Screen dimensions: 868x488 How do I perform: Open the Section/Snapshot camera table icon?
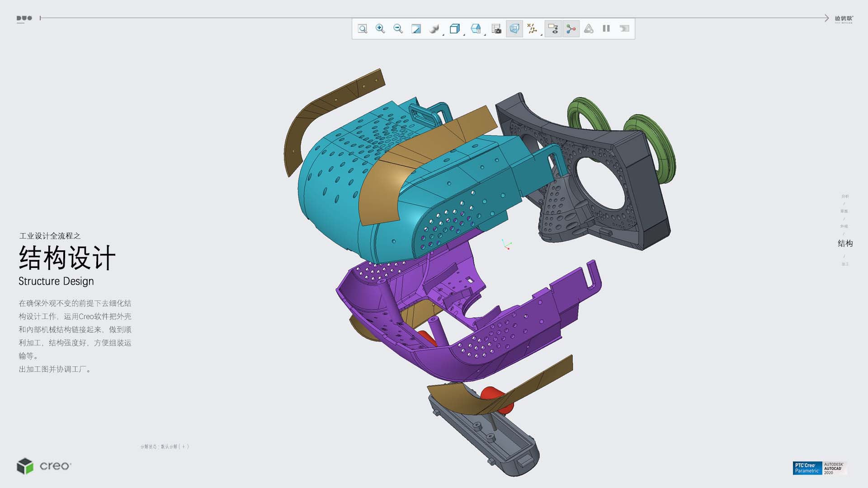496,29
